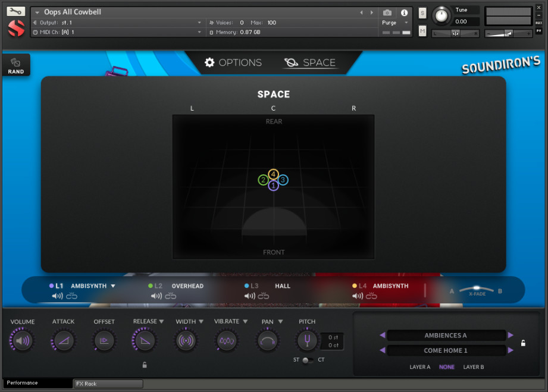This screenshot has width=548, height=392.
Task: Click link icon under L2 OVERHEAD
Action: [x=171, y=296]
